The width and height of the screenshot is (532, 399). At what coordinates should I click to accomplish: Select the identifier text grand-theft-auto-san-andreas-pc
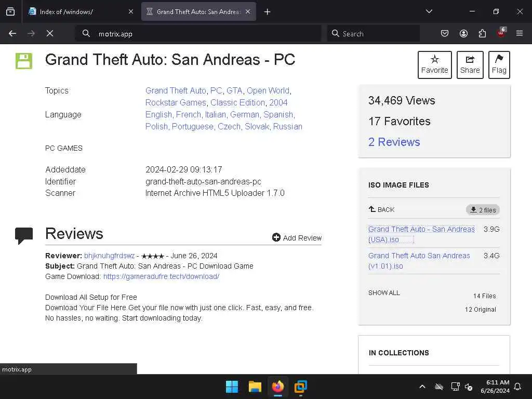203,181
